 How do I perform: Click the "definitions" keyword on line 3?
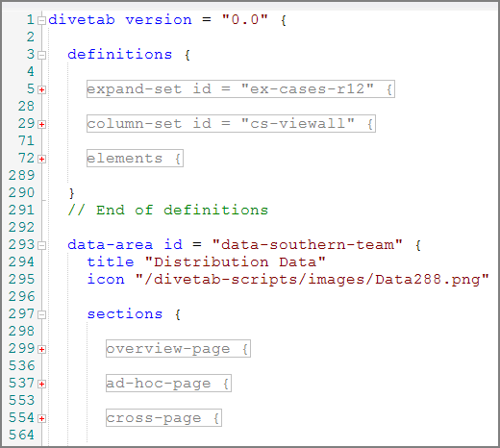(120, 55)
